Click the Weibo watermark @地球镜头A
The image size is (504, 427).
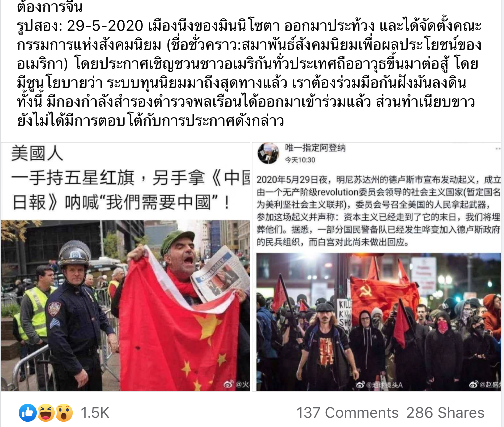379,385
